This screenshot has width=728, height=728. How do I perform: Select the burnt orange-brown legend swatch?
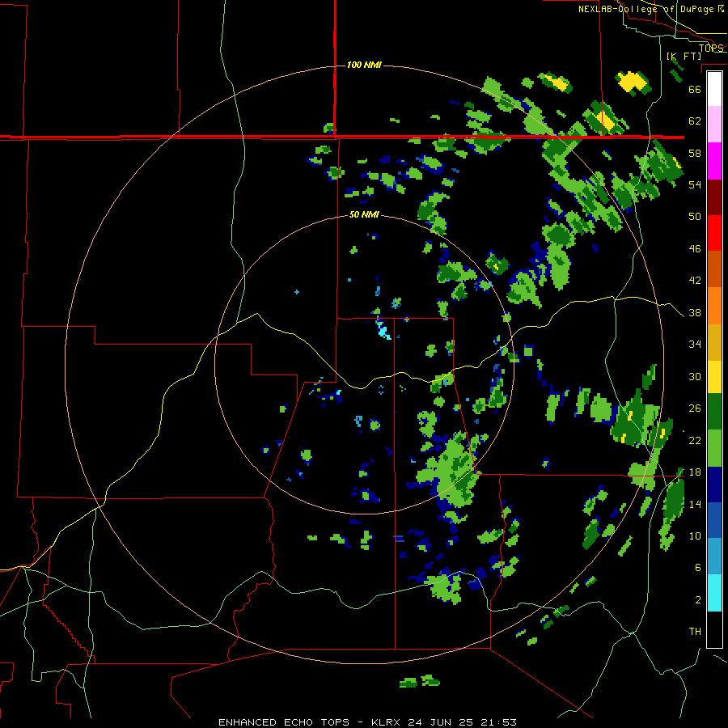click(714, 269)
